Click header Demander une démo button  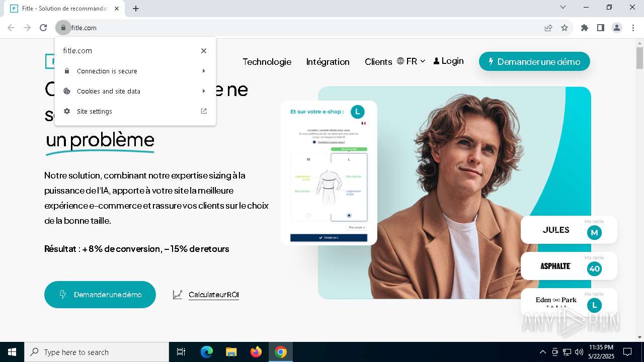pos(534,61)
